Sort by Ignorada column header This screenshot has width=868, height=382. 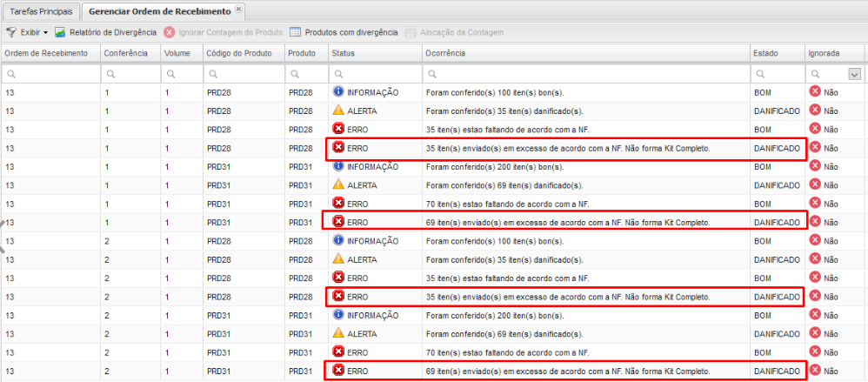pos(835,53)
